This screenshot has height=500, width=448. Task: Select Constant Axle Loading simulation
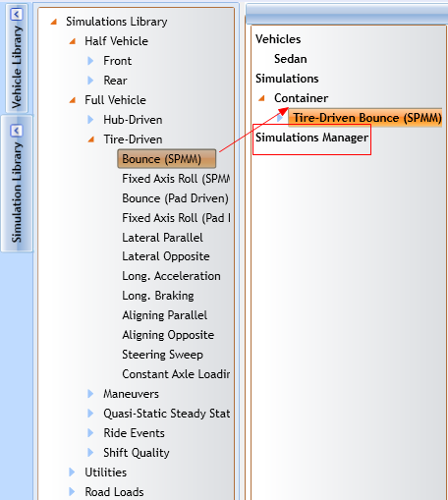pyautogui.click(x=176, y=374)
